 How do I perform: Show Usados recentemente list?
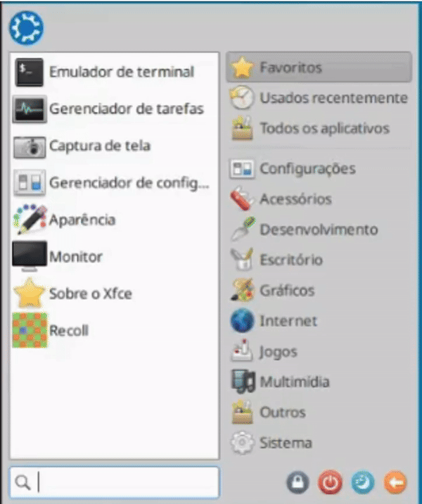[319, 98]
